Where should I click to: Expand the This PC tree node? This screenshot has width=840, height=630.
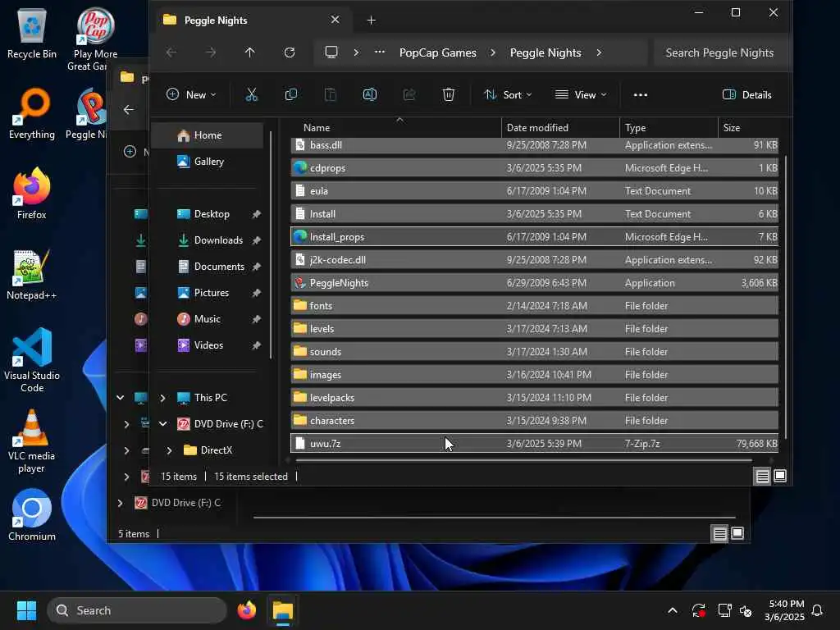[x=163, y=398]
